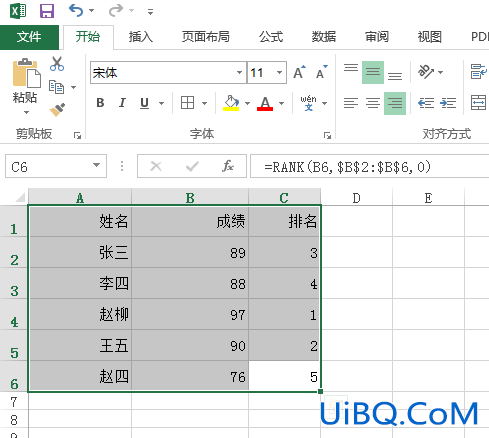Viewport: 489px width, 438px height.
Task: Toggle Bold formatting
Action: point(100,103)
